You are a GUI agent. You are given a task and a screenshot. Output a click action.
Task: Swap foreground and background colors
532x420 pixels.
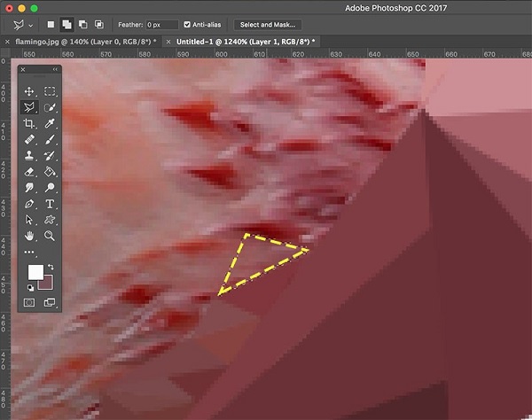[x=51, y=267]
